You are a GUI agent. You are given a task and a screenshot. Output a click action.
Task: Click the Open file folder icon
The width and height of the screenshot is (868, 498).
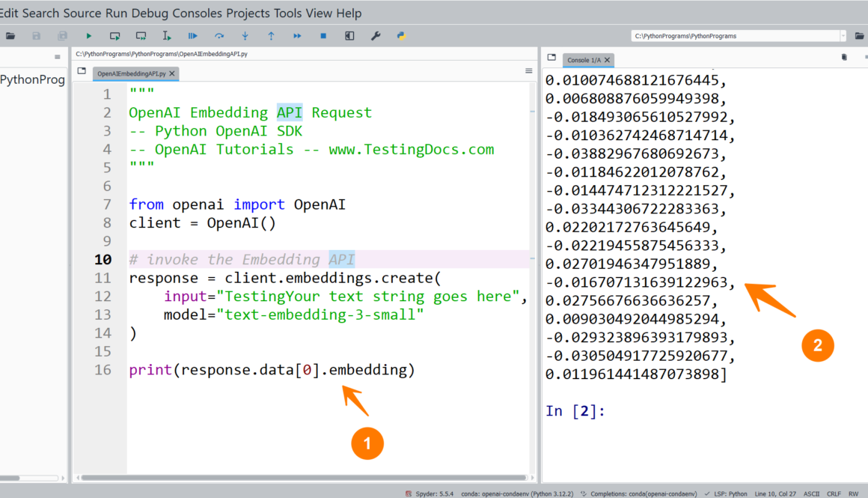(x=10, y=36)
